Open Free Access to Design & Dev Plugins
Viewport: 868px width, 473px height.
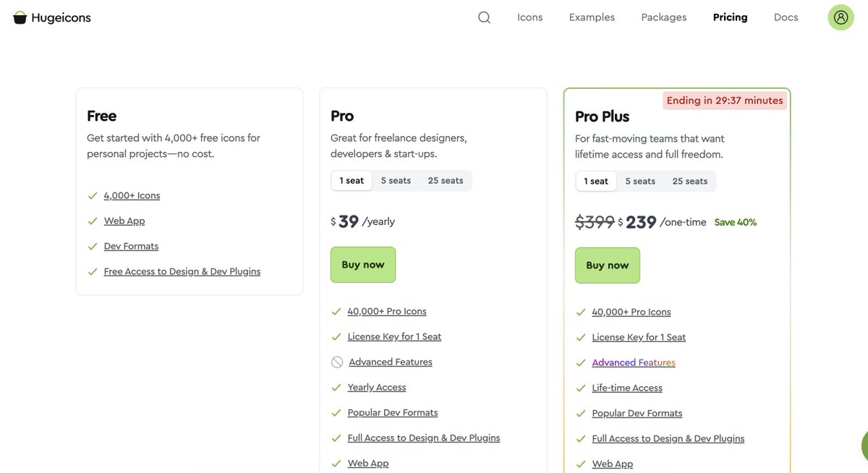(x=182, y=272)
